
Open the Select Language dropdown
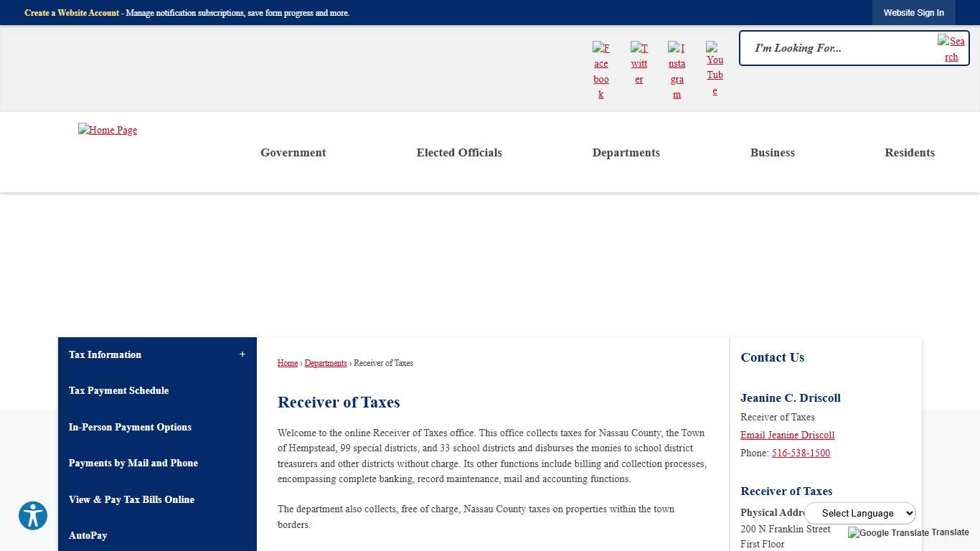pos(860,513)
